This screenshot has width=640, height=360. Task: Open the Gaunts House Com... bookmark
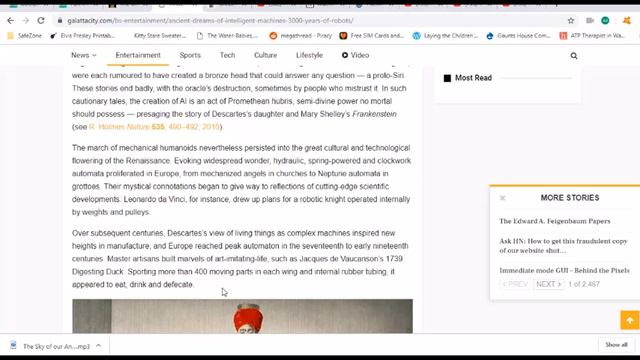[x=518, y=36]
